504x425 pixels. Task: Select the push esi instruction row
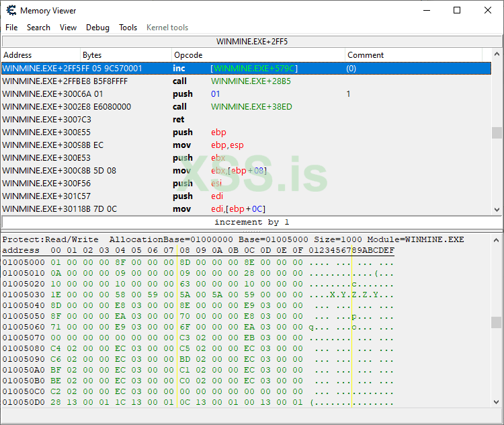pos(246,184)
